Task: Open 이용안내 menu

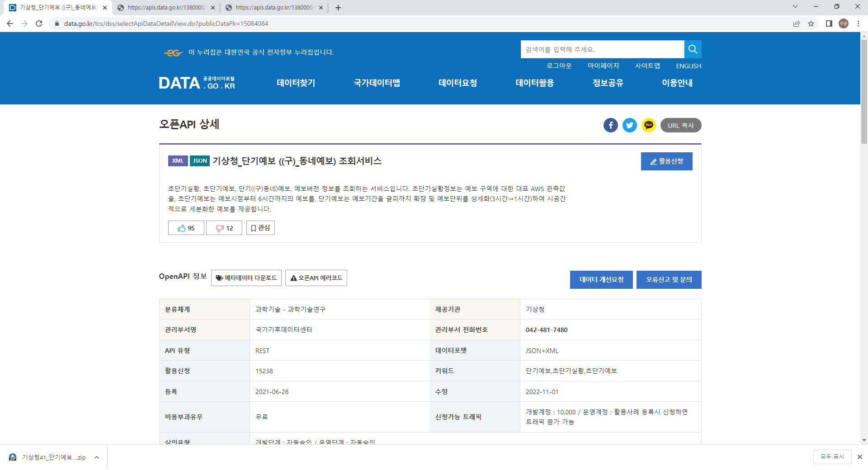Action: (677, 83)
